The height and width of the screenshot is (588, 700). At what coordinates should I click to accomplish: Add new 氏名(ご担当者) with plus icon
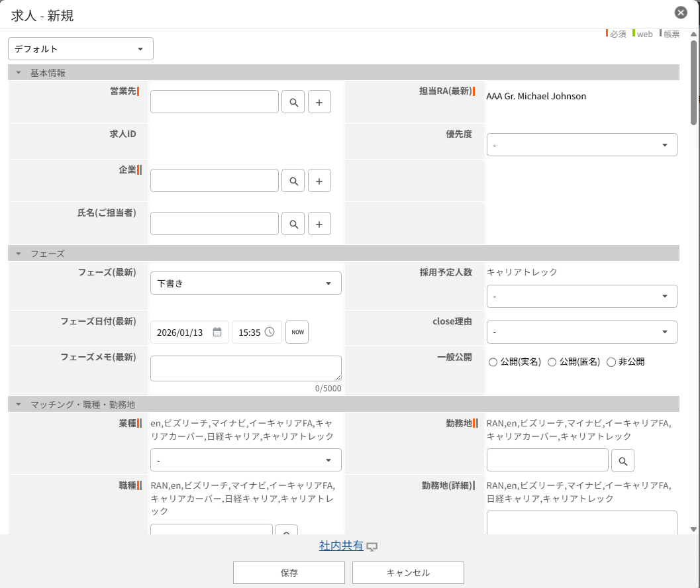[319, 224]
